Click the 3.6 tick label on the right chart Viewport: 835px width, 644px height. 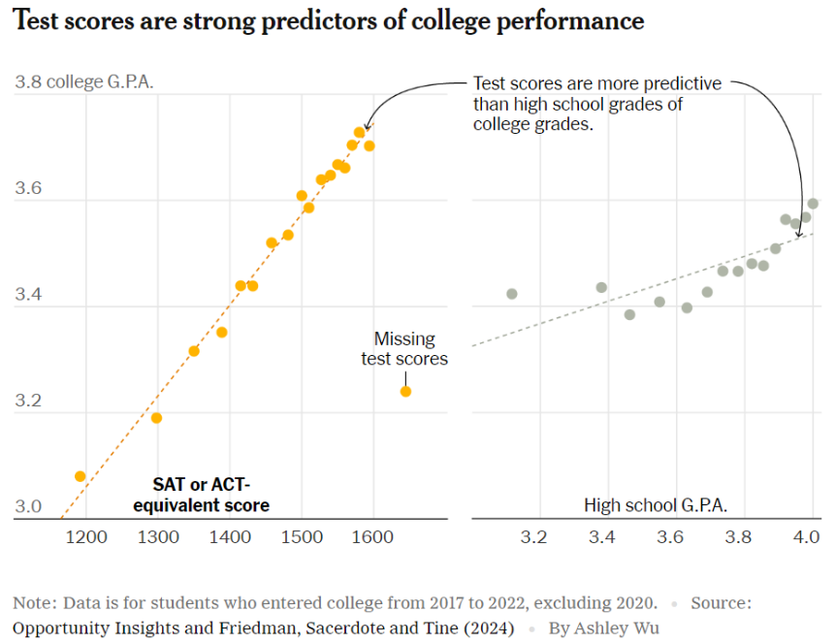click(x=670, y=537)
